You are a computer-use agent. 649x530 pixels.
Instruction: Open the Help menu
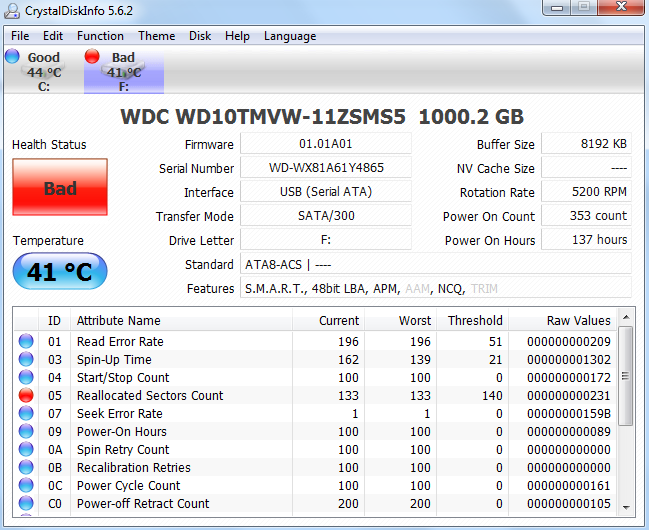pyautogui.click(x=237, y=36)
